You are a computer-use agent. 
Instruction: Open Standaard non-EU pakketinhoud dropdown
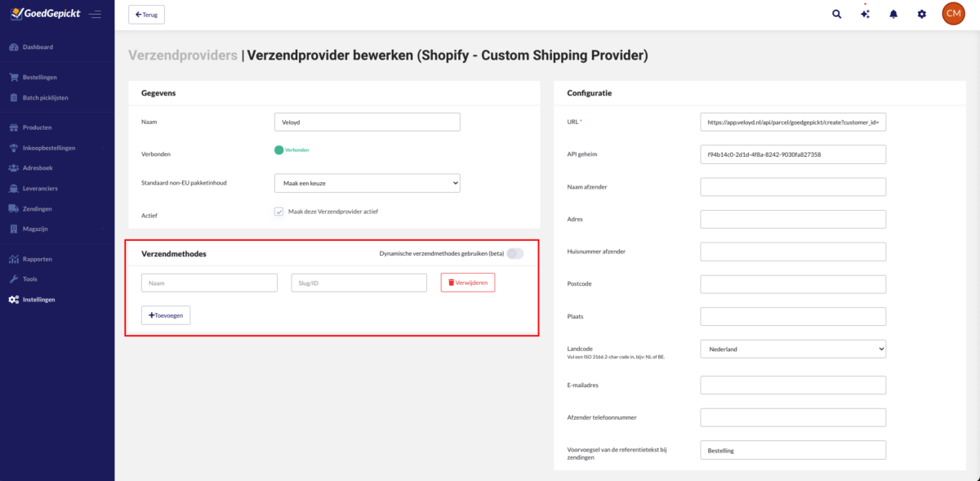367,183
